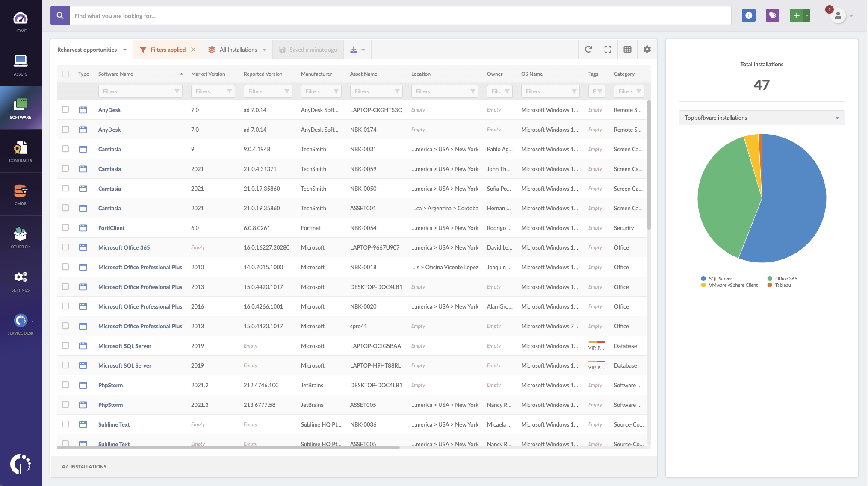The image size is (868, 486).
Task: Select the checkbox for the FortiClient row
Action: coord(65,227)
